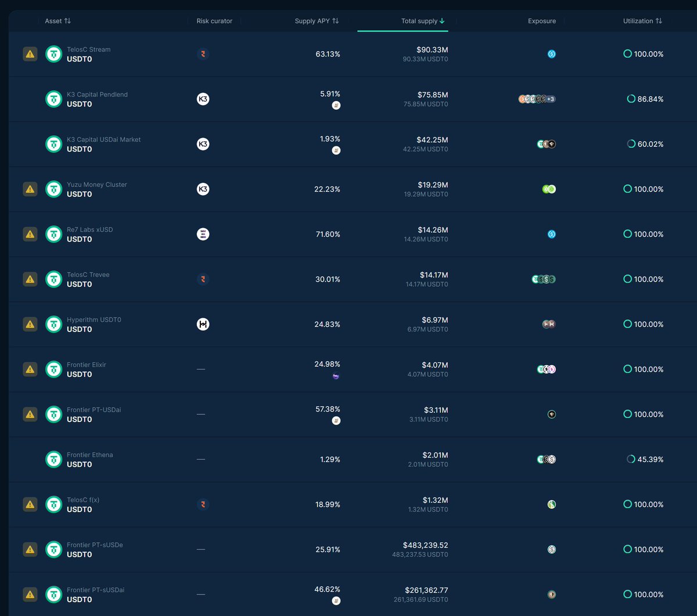Image resolution: width=697 pixels, height=616 pixels.
Task: Click the warning icon on Yuzu Money Cluster row
Action: click(30, 189)
